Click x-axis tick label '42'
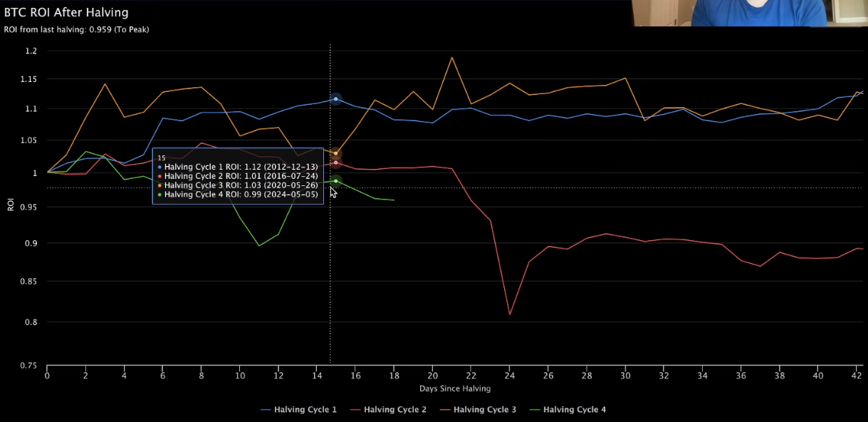 coord(855,376)
